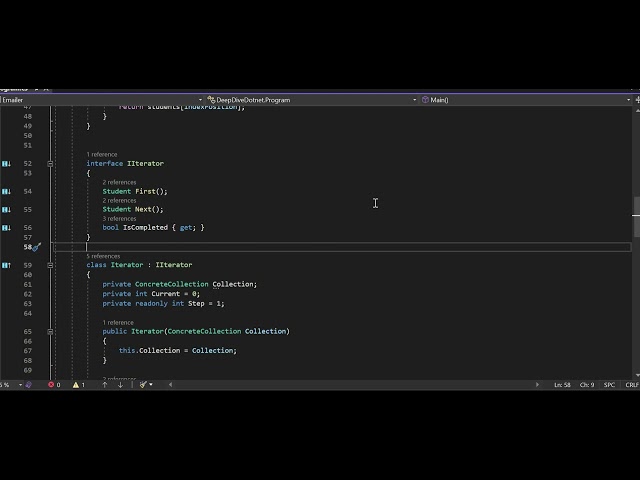Click the yellow warning count icon showing 1
Screen dimensions: 640x480
coord(76,384)
